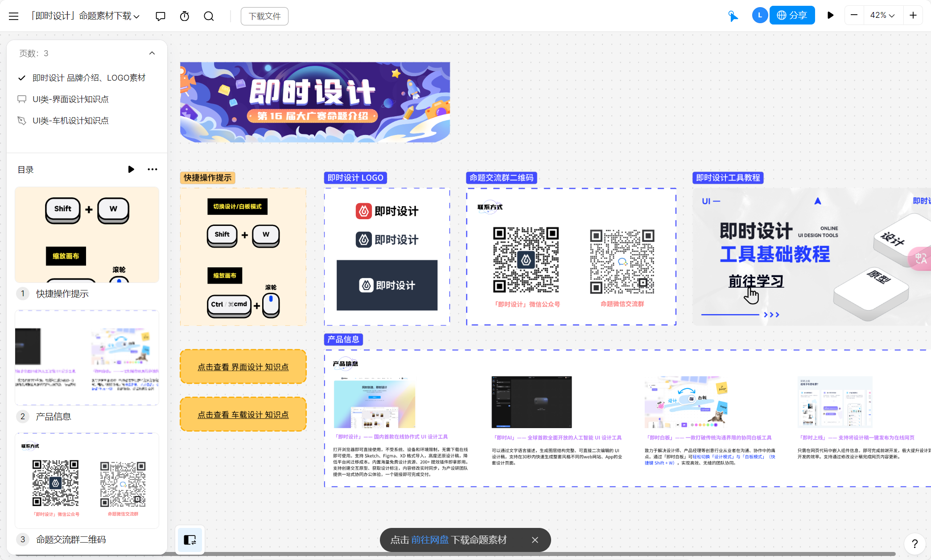Screen dimensions: 931x560
Task: Click the mouse scroll wheel graphic
Action: (x=271, y=305)
